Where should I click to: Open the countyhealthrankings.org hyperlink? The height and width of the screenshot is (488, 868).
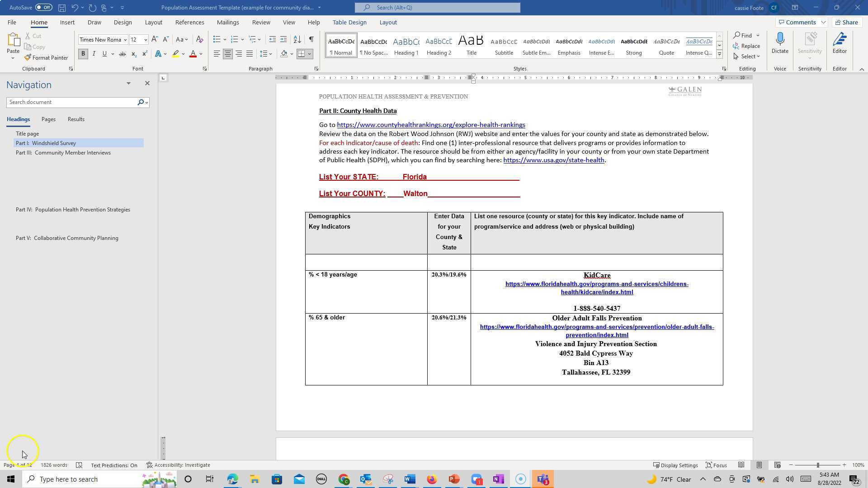pos(431,125)
